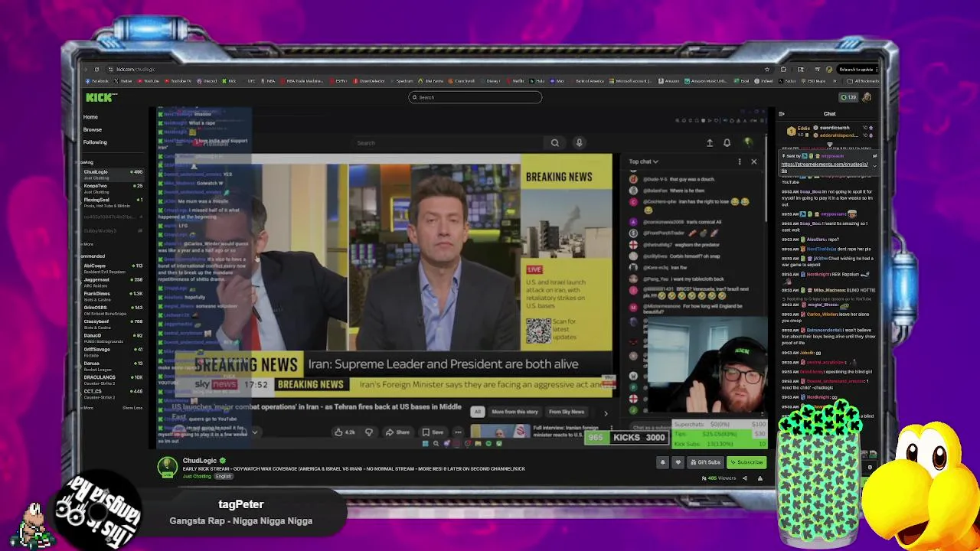Open AbiCoops in the recommended channels

[x=113, y=268]
